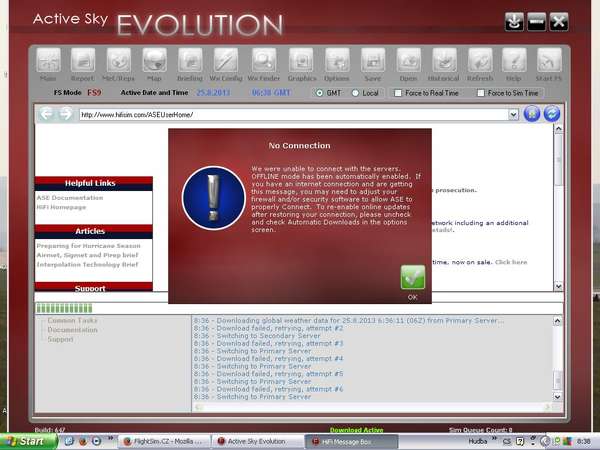Screen dimensions: 600x450
Task: Click the green download progress bar
Action: pos(64,308)
